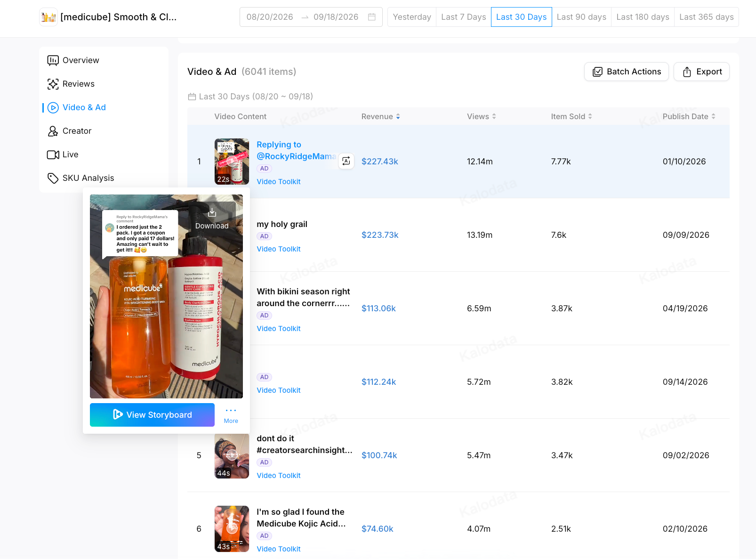The width and height of the screenshot is (756, 559).
Task: Click publish date 09/14/2026 cell
Action: pyautogui.click(x=685, y=382)
